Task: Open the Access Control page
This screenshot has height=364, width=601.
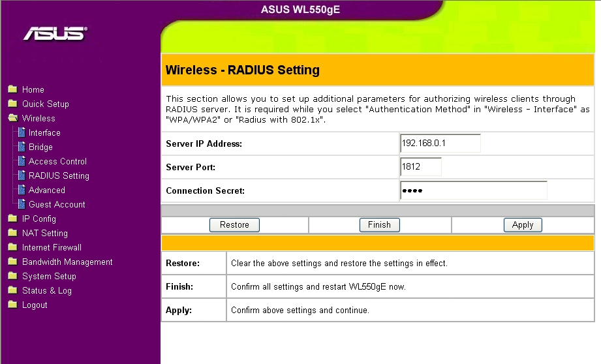Action: pos(57,161)
